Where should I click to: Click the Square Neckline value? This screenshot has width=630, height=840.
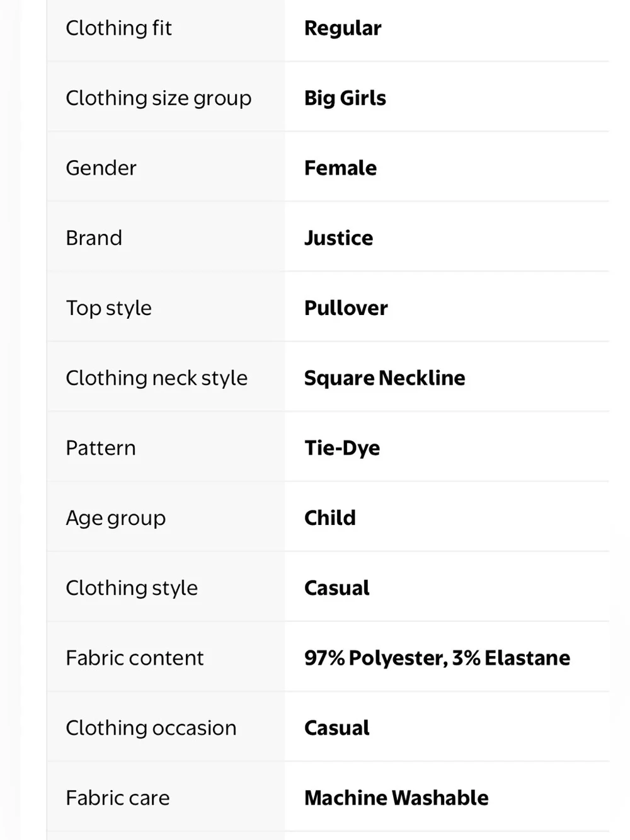tap(385, 378)
